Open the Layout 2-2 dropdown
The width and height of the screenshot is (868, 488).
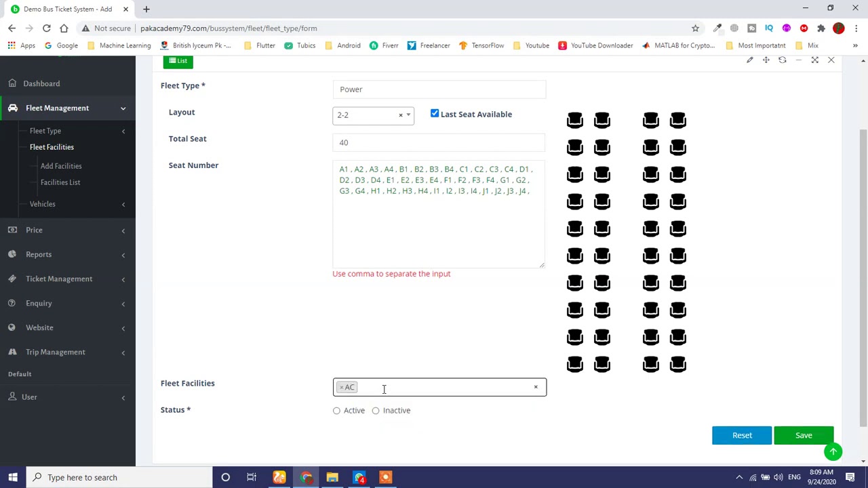tap(373, 115)
